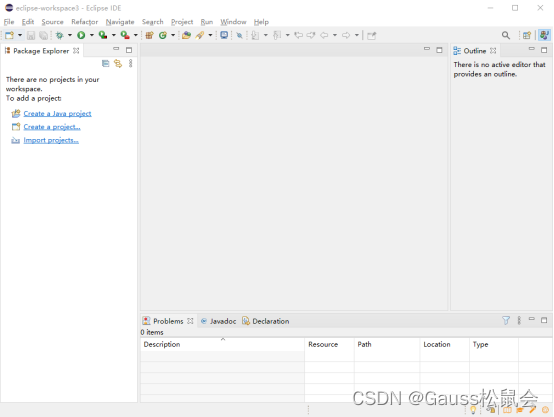Click the Next Annotation icon
The height and width of the screenshot is (417, 554).
click(x=255, y=35)
